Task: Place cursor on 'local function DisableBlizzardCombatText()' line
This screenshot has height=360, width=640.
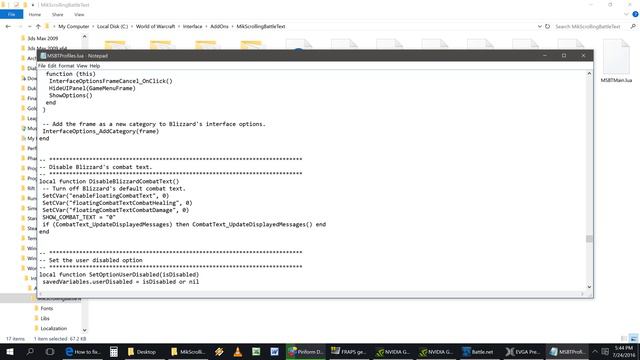Action: tap(109, 181)
